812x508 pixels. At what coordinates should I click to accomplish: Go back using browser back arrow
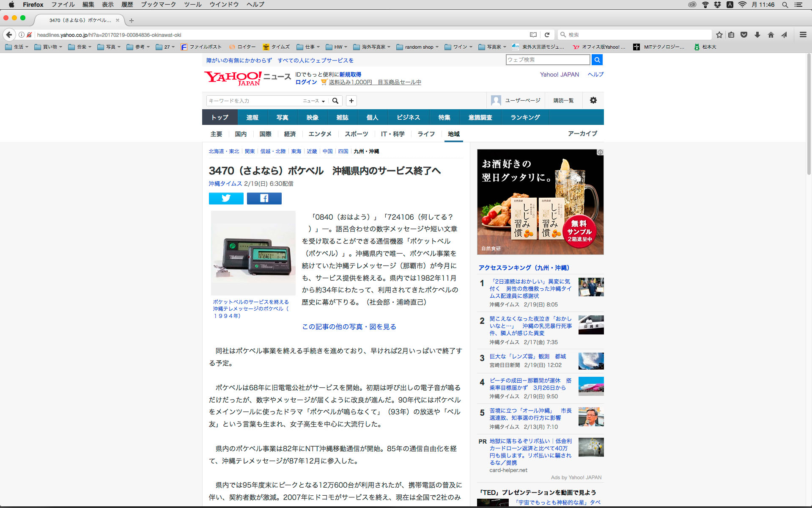9,35
